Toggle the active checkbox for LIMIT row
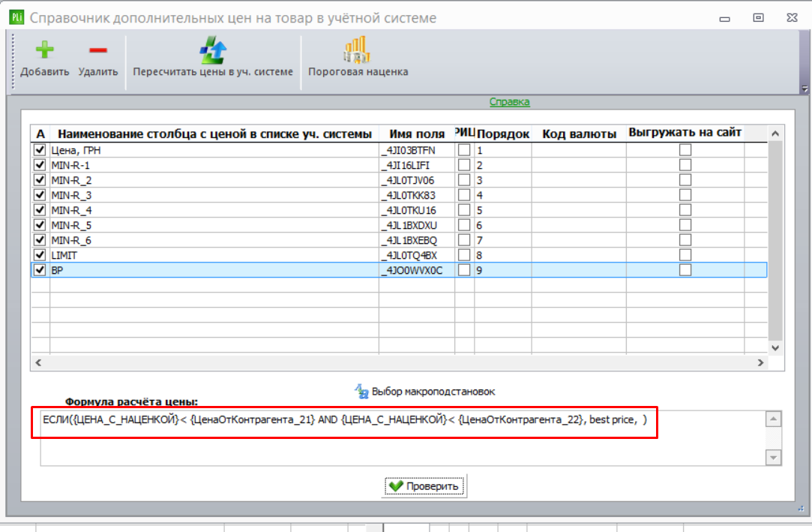This screenshot has height=532, width=812. (39, 255)
